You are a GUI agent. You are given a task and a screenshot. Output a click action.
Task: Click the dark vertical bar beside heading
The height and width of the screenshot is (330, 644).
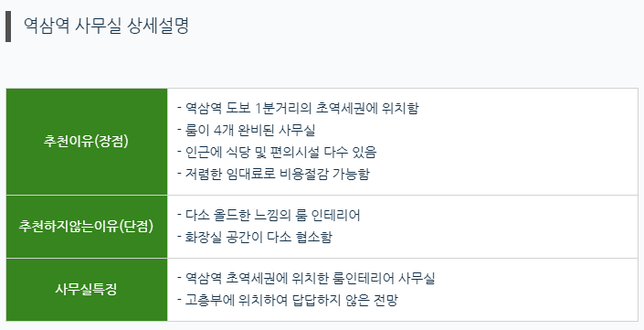coord(8,27)
